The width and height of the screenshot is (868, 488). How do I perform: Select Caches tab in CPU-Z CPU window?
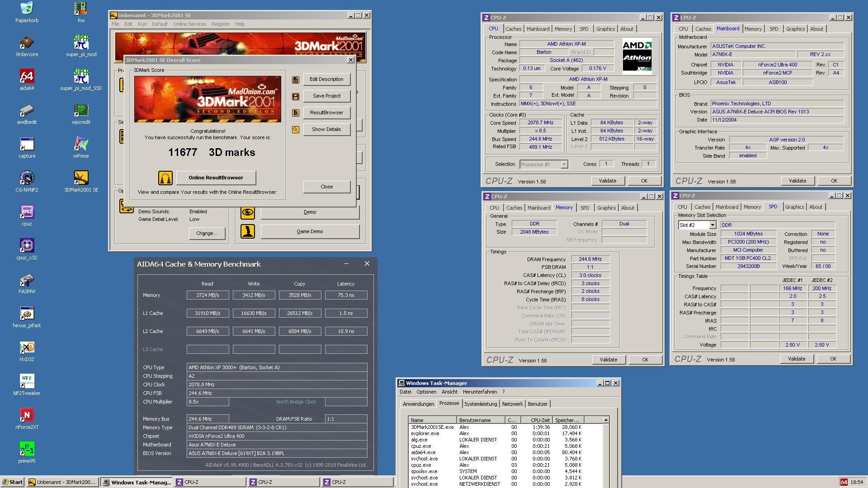(x=513, y=29)
